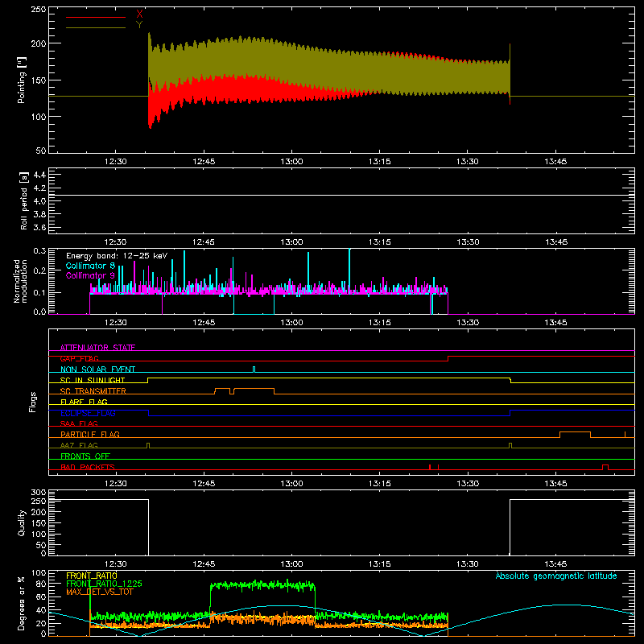Click the 12:30 tick label under Pointing plot
The width and height of the screenshot is (644, 644).
(115, 162)
